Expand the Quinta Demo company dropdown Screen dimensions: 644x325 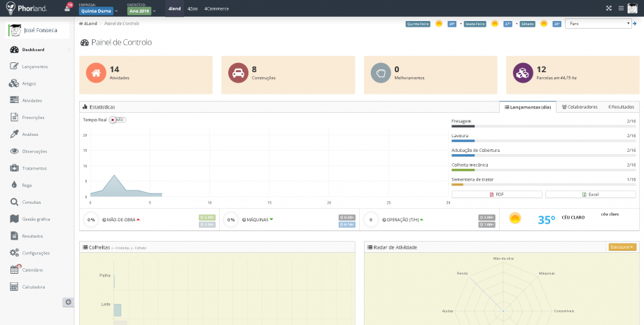[99, 11]
